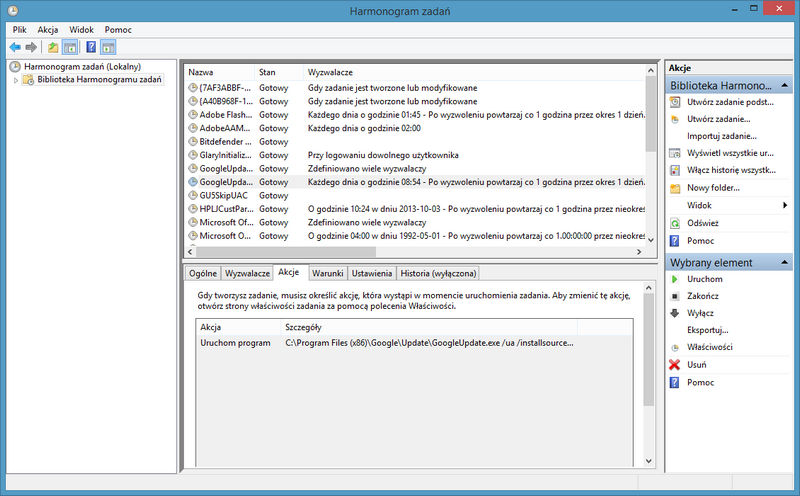Click scroll-down arrow of the details pane
This screenshot has height=496, width=800.
point(648,461)
